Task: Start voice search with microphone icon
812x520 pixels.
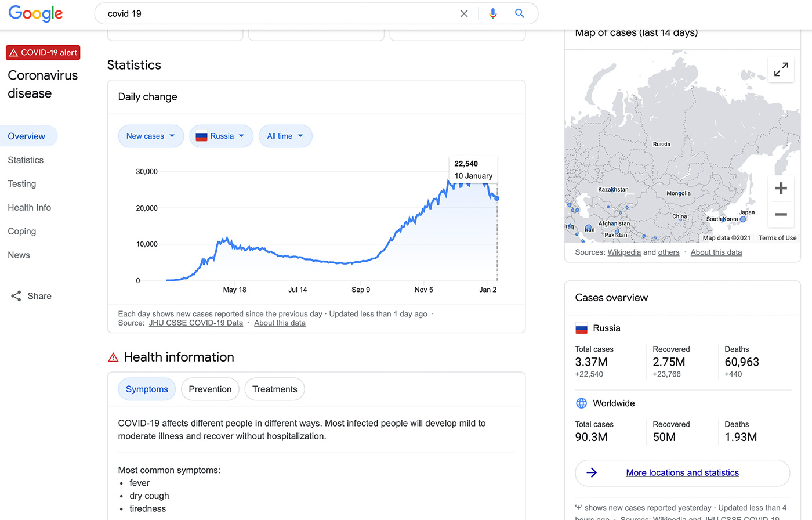Action: (x=492, y=13)
